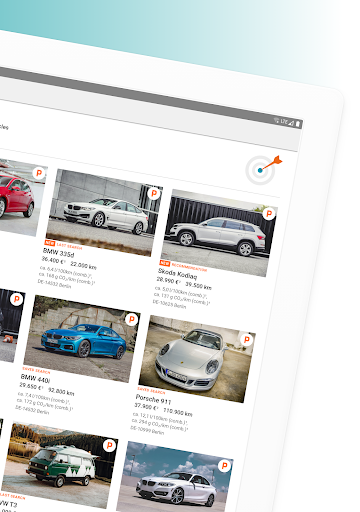Park the VW T3 van listing
Image resolution: width=360 pixels, height=512 pixels.
pyautogui.click(x=109, y=445)
